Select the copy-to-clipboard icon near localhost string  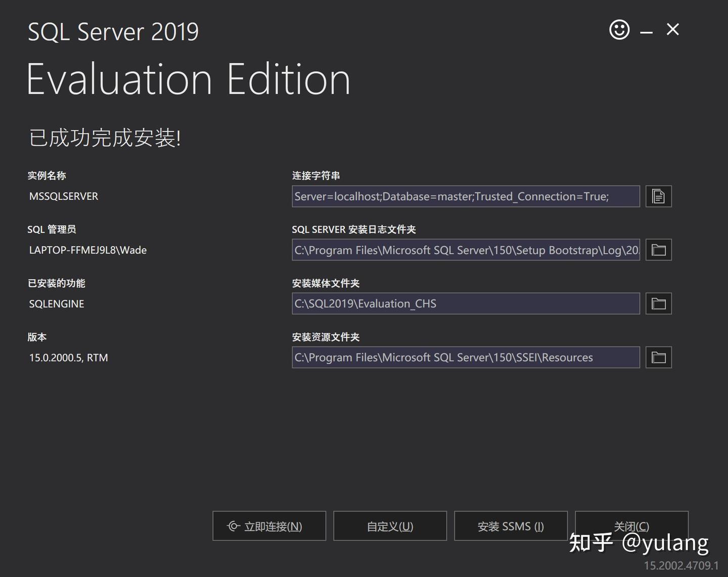658,196
